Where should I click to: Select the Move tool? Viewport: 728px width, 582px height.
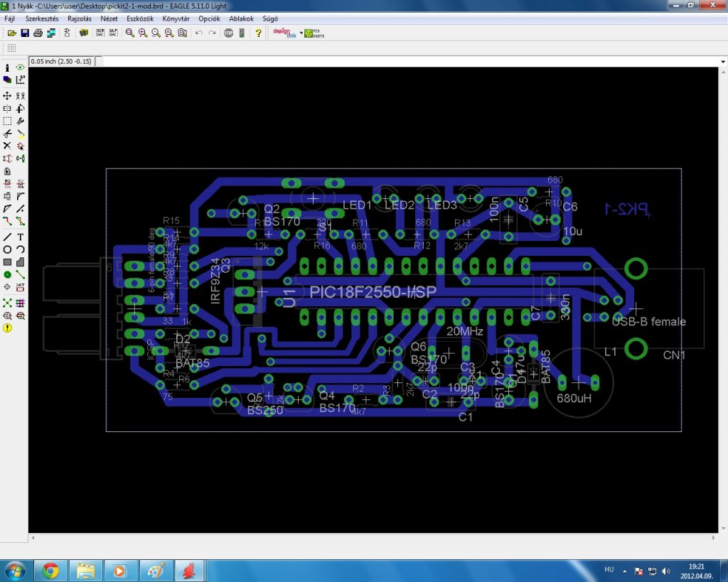[7, 96]
